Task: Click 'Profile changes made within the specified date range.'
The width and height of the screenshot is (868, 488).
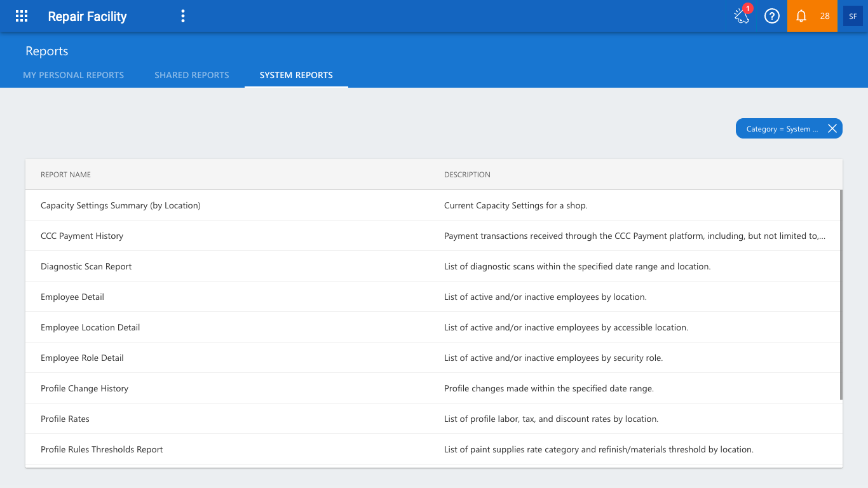Action: pos(549,388)
